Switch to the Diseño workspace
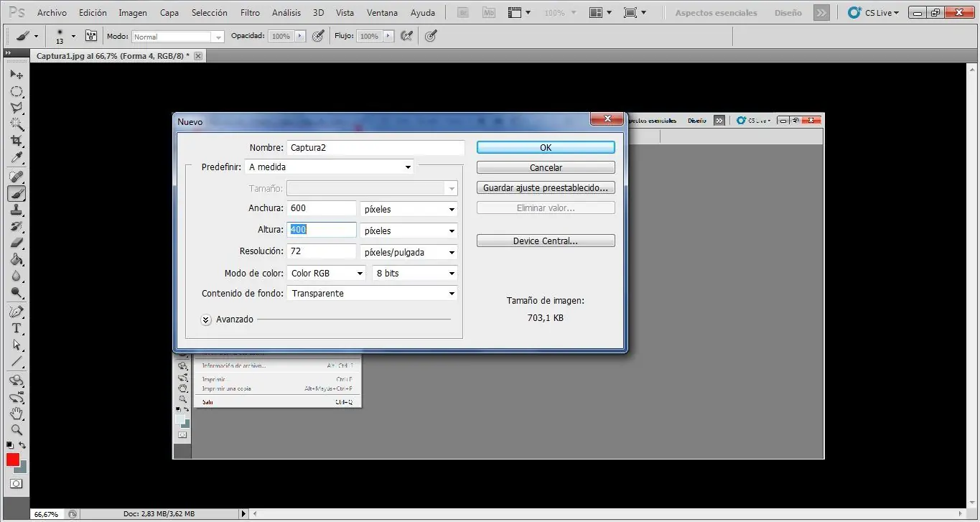The height and width of the screenshot is (522, 980). click(788, 13)
